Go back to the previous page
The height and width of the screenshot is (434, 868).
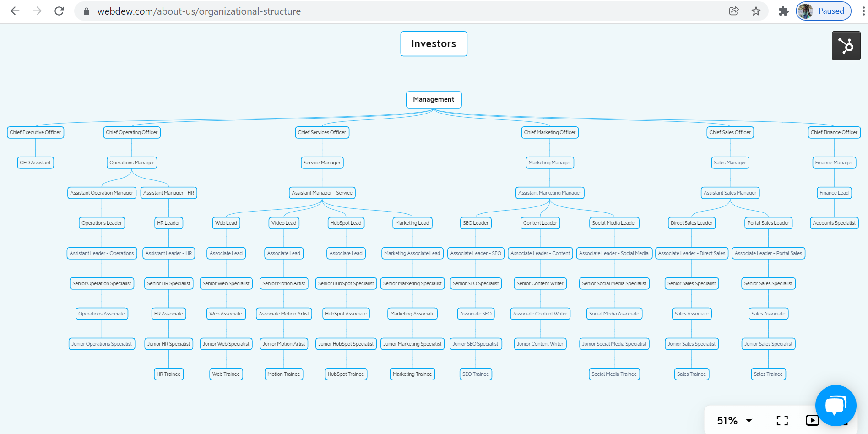coord(15,11)
